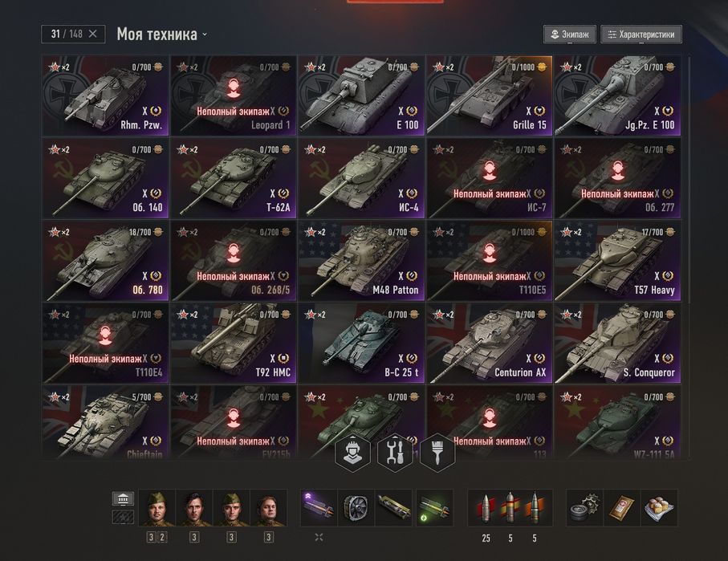This screenshot has width=728, height=561.
Task: Open the barracks building icon
Action: (x=123, y=498)
